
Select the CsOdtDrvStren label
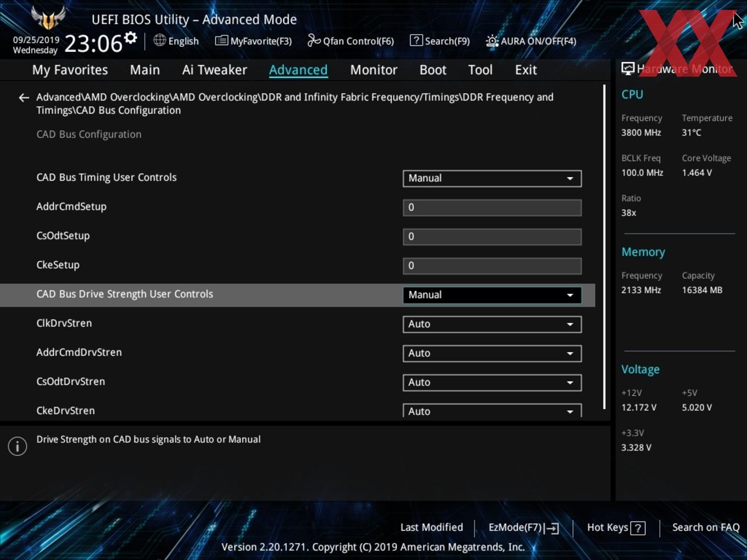(x=70, y=382)
